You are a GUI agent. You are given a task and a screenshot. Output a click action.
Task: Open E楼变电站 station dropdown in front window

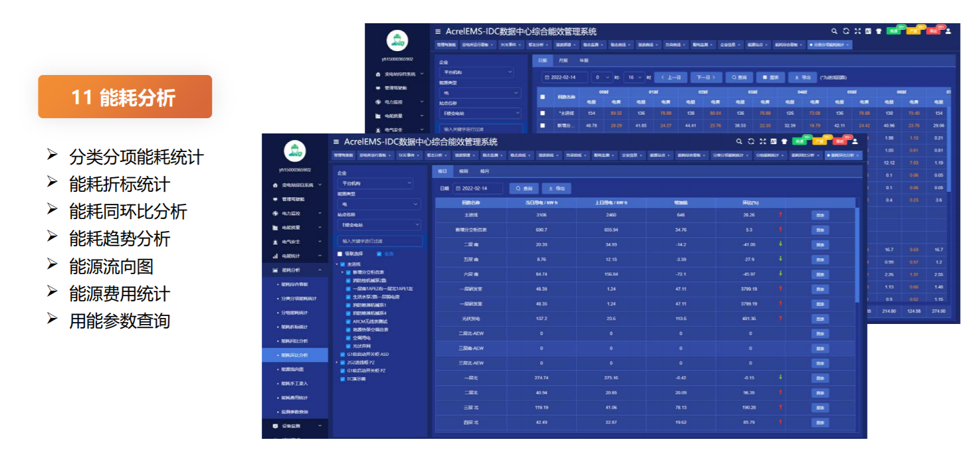coord(379,226)
